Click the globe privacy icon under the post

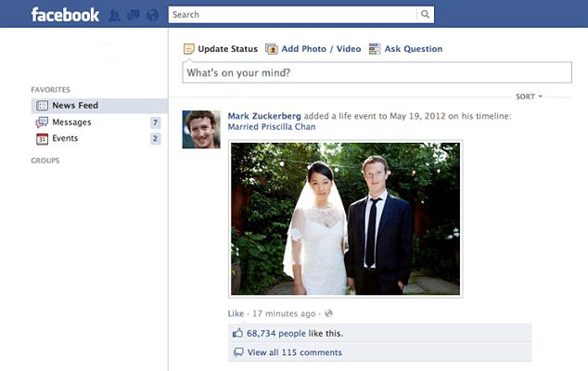[x=328, y=313]
